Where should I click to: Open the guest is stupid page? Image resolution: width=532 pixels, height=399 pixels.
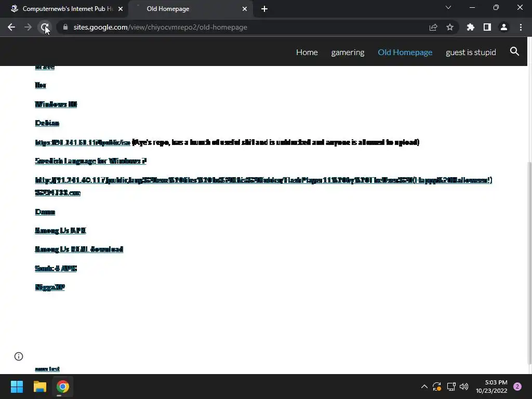(x=471, y=52)
